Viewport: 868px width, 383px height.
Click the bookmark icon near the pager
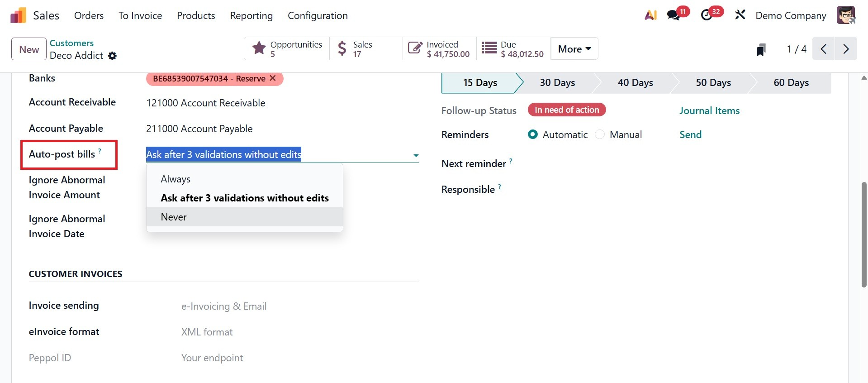point(761,49)
